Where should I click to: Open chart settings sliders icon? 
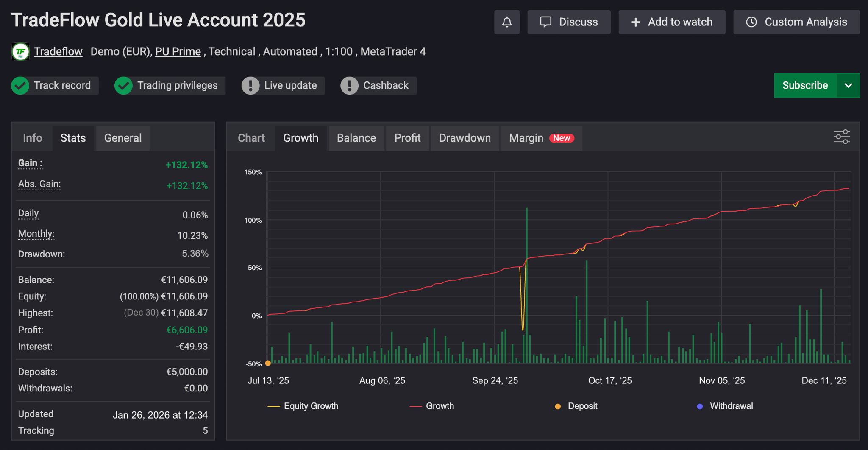(841, 137)
